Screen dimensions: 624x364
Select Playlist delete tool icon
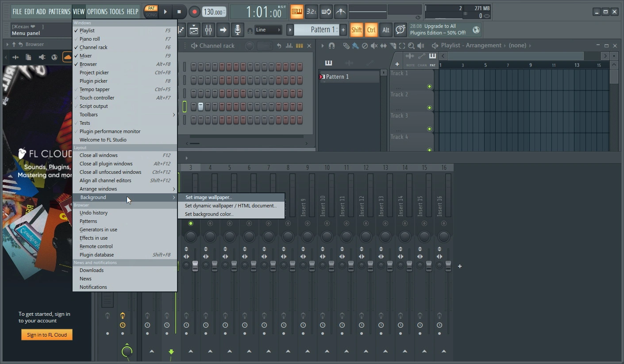(x=365, y=46)
